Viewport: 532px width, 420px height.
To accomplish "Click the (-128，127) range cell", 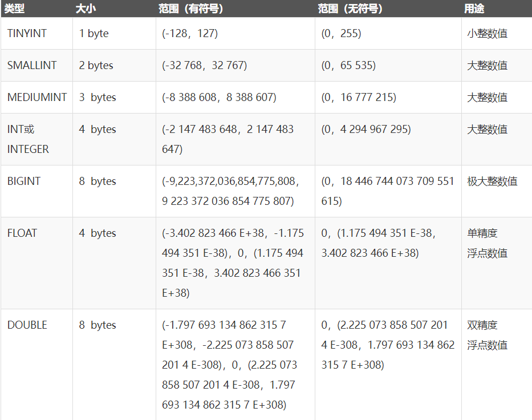I will (x=190, y=34).
